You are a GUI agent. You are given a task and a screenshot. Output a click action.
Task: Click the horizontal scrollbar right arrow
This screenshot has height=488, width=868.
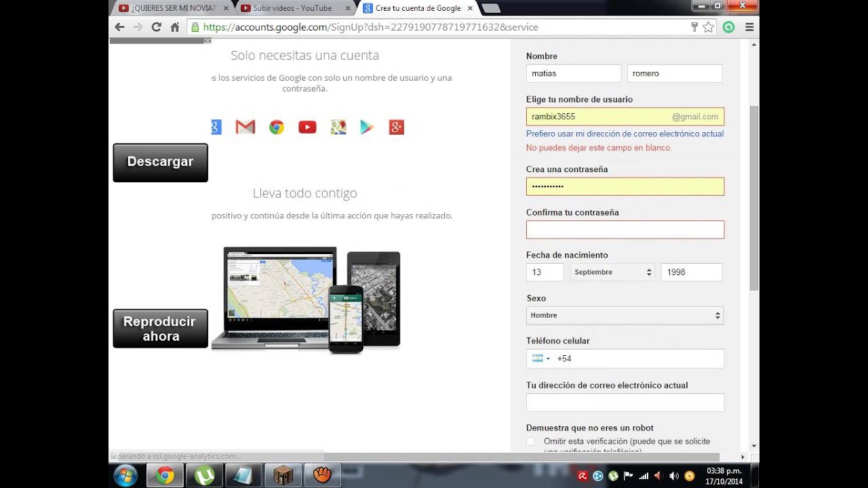(x=744, y=457)
